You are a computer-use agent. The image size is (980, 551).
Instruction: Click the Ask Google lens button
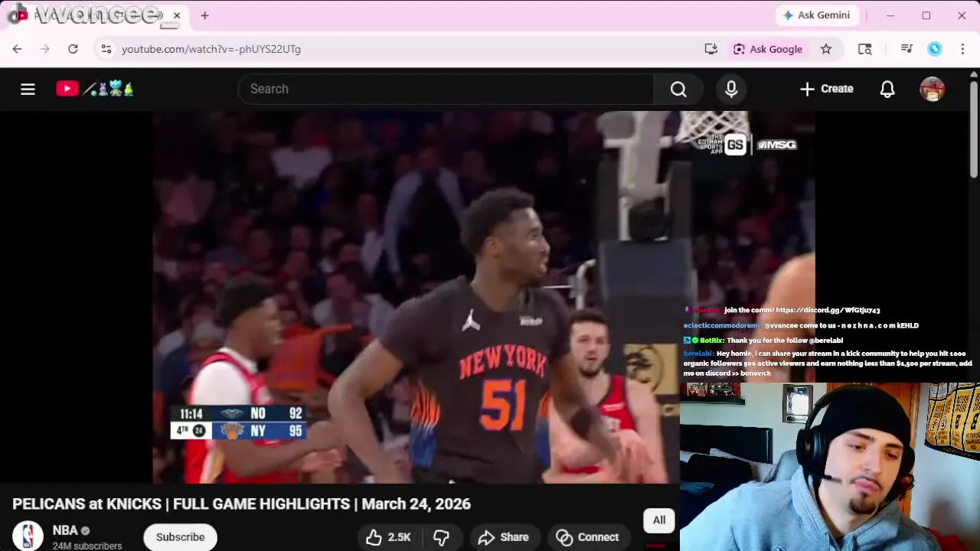click(x=768, y=49)
